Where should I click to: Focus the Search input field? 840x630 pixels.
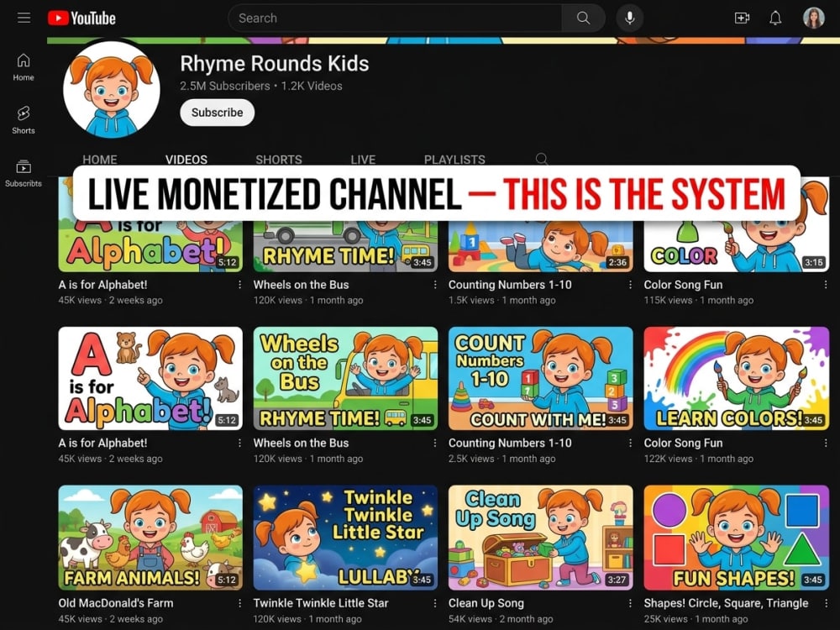click(x=395, y=18)
